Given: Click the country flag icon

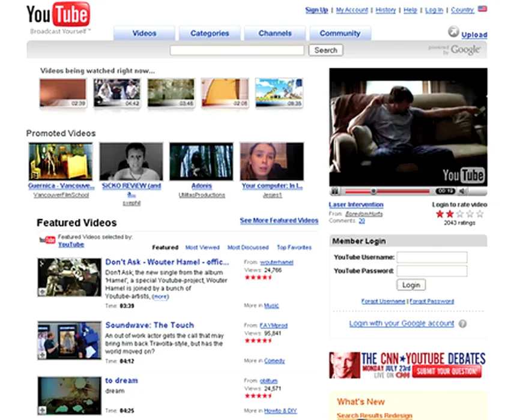Looking at the screenshot, I should 482,9.
